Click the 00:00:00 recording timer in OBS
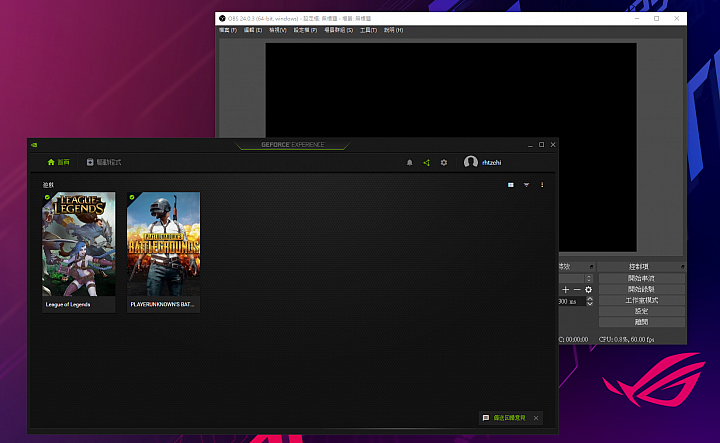The image size is (720, 443). pos(576,340)
